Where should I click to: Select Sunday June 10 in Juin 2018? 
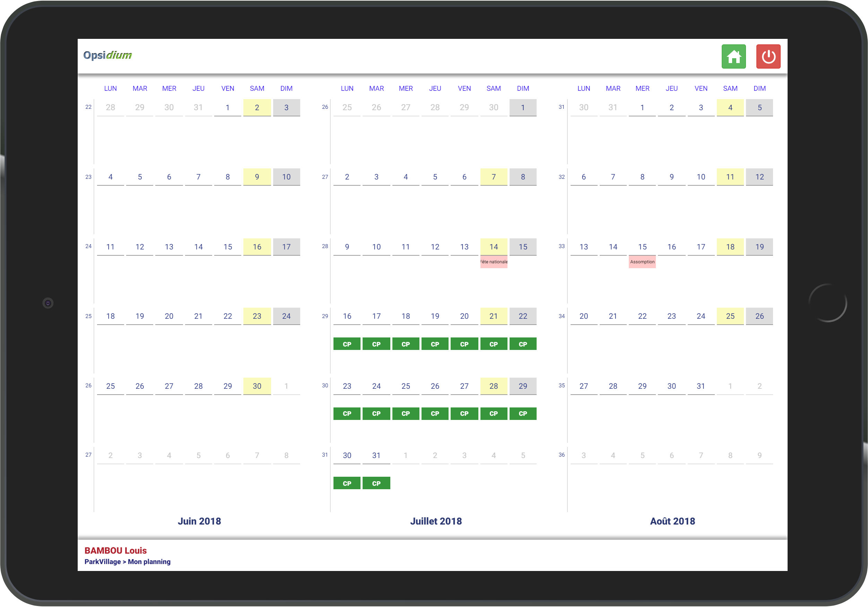pyautogui.click(x=286, y=177)
